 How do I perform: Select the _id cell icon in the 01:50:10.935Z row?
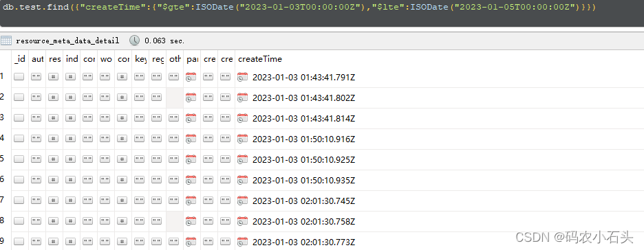(19, 180)
